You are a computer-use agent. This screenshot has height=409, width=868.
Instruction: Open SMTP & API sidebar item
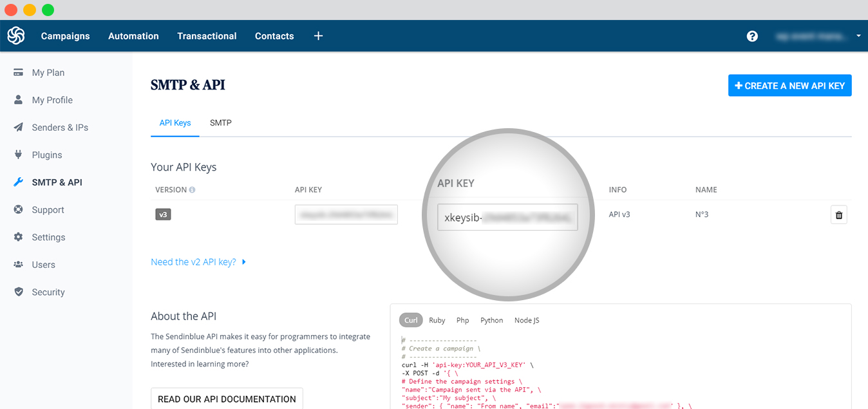(x=57, y=182)
